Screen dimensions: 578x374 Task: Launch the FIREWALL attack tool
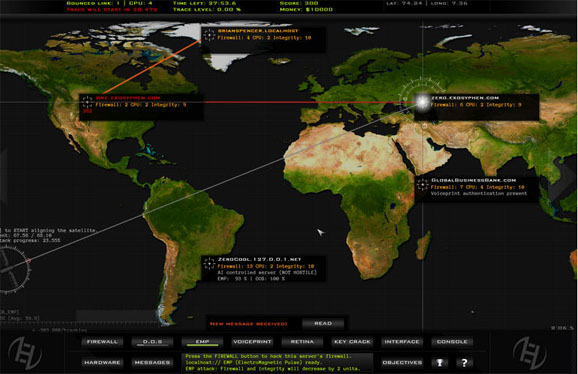pyautogui.click(x=102, y=342)
